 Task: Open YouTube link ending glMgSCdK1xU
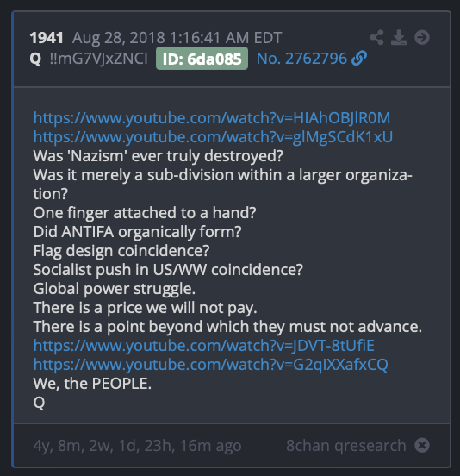(213, 137)
